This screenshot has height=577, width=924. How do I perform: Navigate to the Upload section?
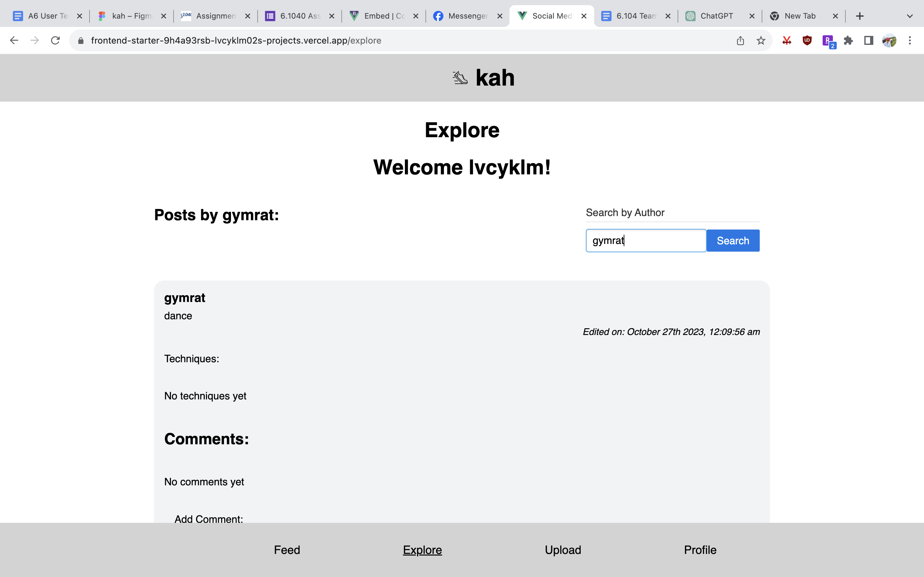click(563, 550)
